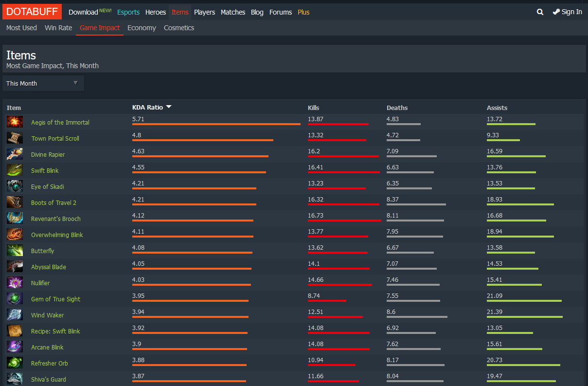Click the Revenant's Brooch item icon

15,219
